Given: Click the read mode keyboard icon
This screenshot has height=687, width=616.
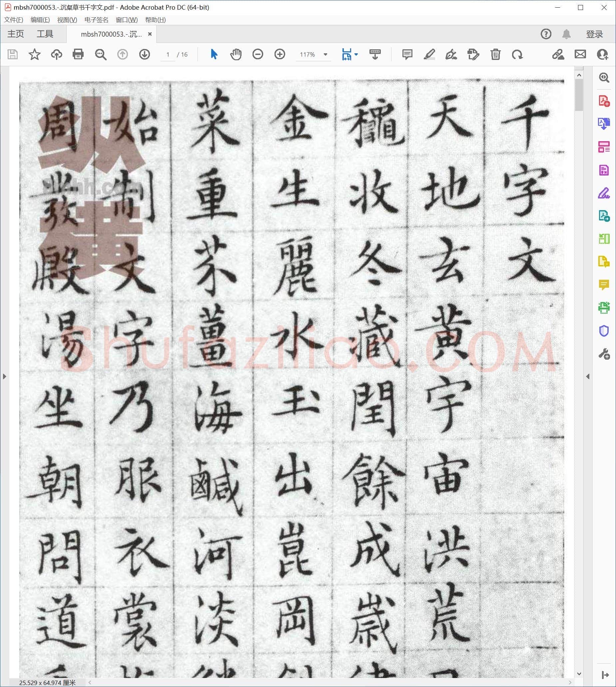Looking at the screenshot, I should (375, 55).
